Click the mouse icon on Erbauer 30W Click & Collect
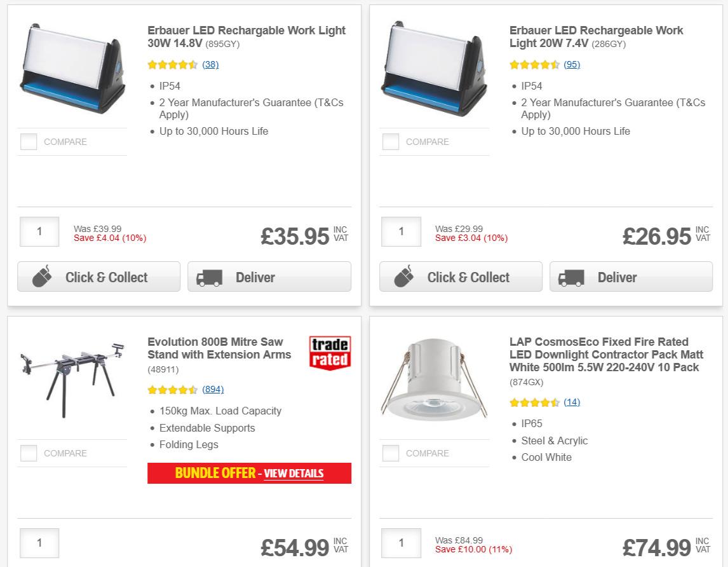The image size is (728, 567). [43, 277]
